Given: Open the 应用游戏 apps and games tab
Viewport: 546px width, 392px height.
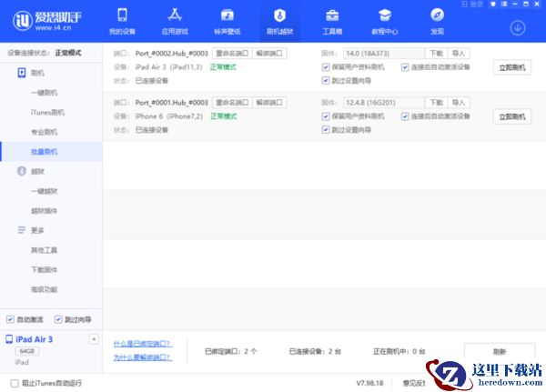Looking at the screenshot, I should (x=175, y=22).
